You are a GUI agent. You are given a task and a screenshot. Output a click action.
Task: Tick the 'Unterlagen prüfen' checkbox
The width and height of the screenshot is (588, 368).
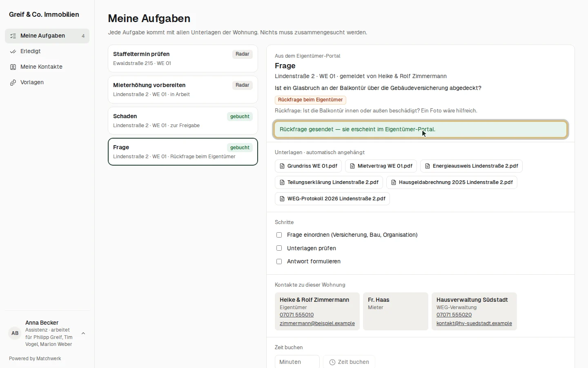point(279,248)
